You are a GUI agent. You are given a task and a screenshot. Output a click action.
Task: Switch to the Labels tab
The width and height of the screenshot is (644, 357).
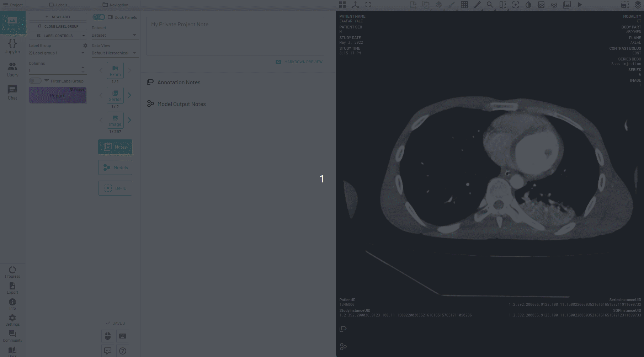[x=58, y=5]
